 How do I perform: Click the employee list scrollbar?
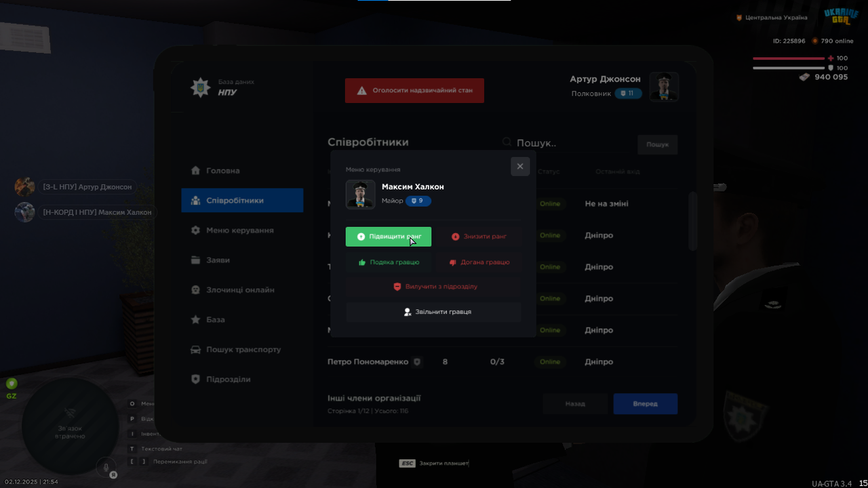[692, 222]
